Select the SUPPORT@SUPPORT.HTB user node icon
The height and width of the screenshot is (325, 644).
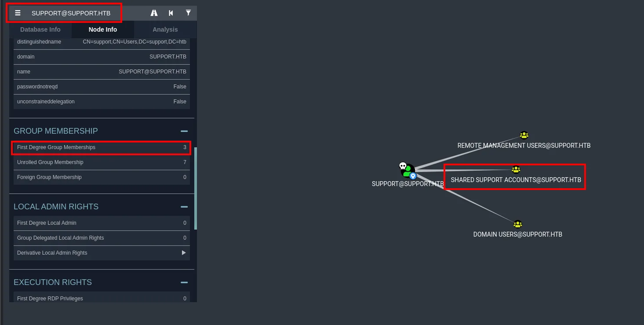[x=408, y=171]
